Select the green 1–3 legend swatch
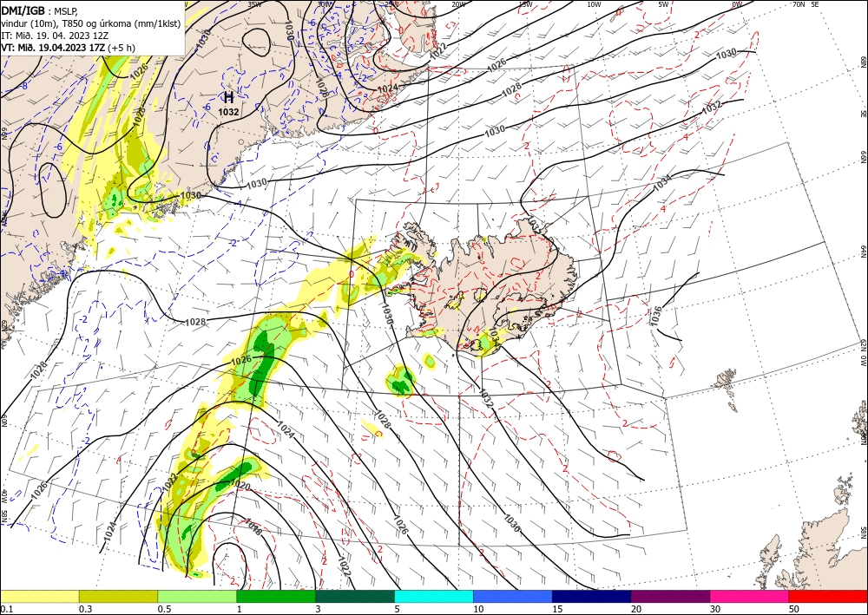Image resolution: width=868 pixels, height=615 pixels. [276, 597]
